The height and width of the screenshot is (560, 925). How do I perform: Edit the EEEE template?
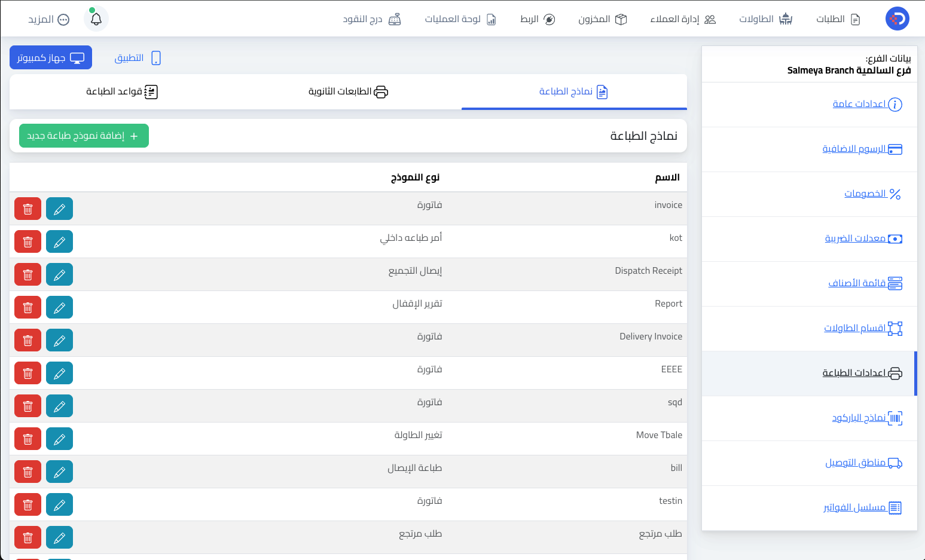point(59,373)
